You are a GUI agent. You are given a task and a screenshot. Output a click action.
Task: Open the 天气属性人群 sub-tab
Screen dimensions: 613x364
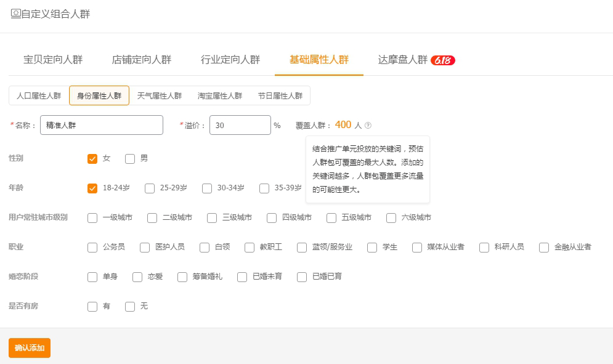pyautogui.click(x=159, y=95)
